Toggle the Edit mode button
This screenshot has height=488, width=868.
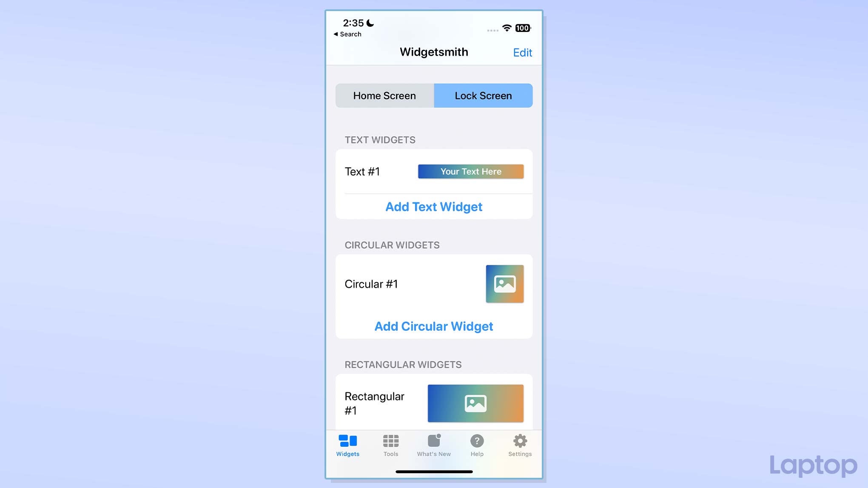click(x=522, y=52)
